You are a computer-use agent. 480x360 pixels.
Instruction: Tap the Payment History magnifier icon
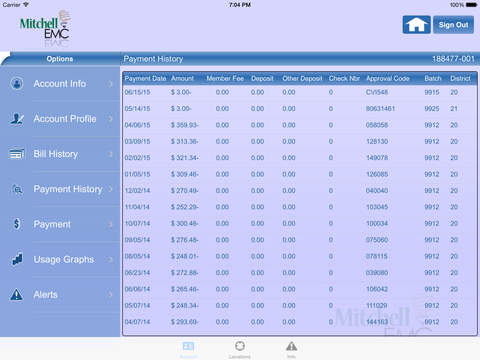click(x=17, y=189)
